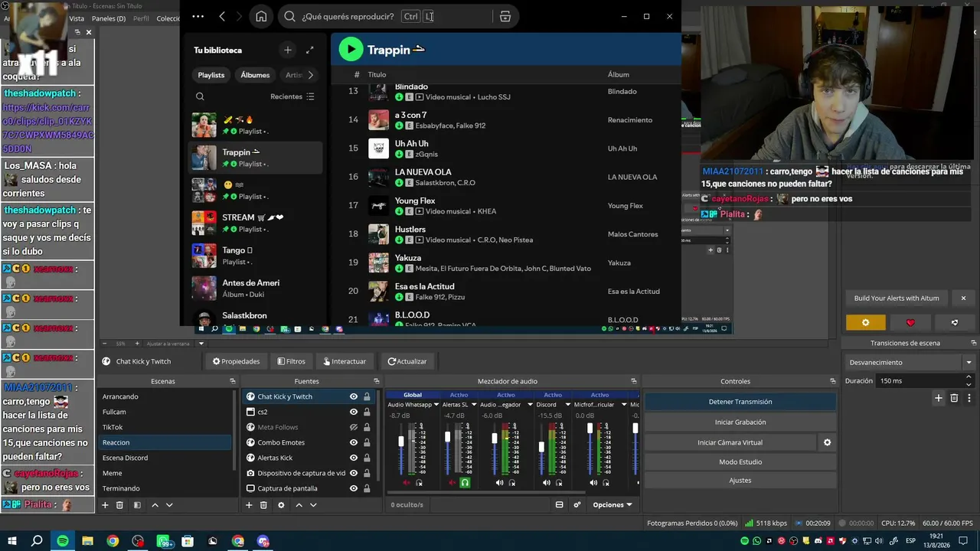Viewport: 980px width, 551px height.
Task: Expand Alertas SL channel dropdown arrow
Action: (x=474, y=404)
